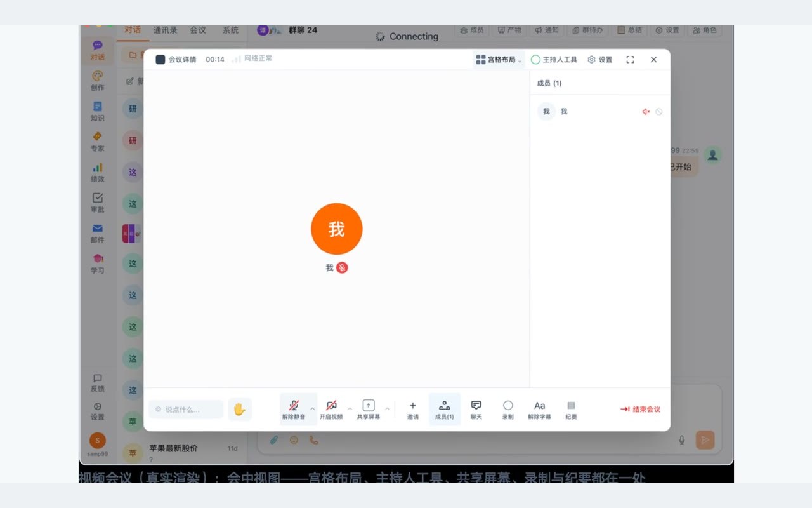Screen dimensions: 812x508
Task: Switch to 系统 tab in main window
Action: click(x=230, y=30)
